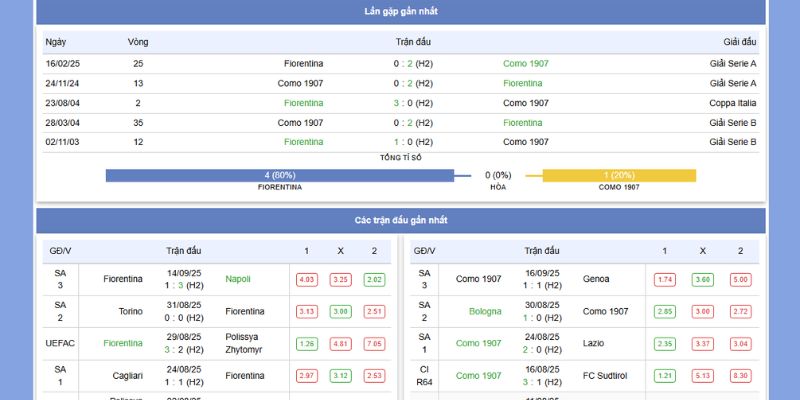Select the 2.02 odds box
Screen dimensions: 800x400
tap(374, 280)
